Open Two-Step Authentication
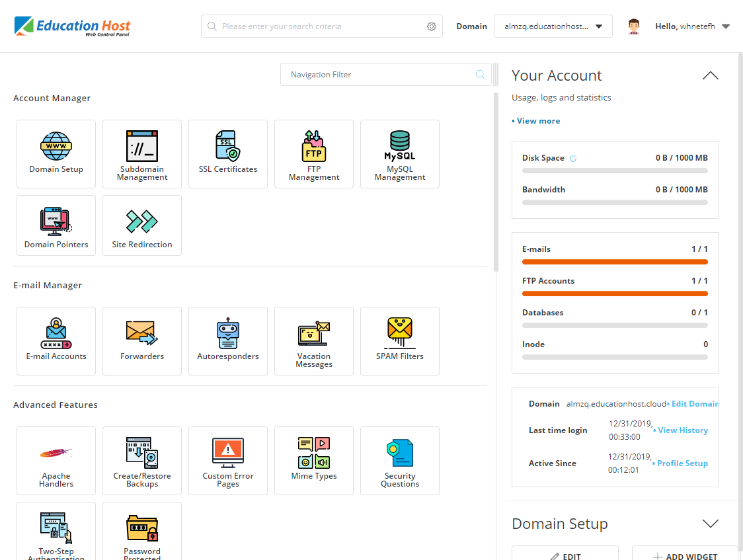This screenshot has width=743, height=560. (56, 531)
